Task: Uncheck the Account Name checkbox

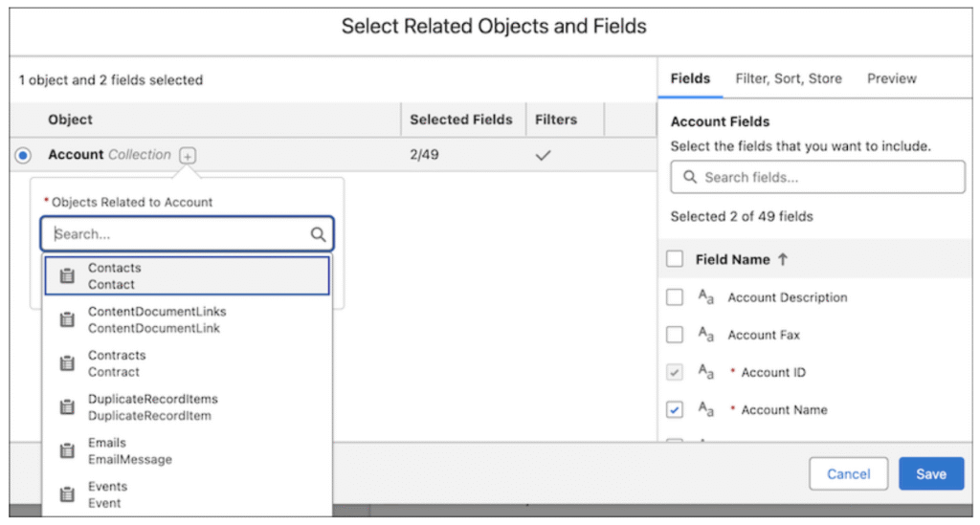Action: 675,409
